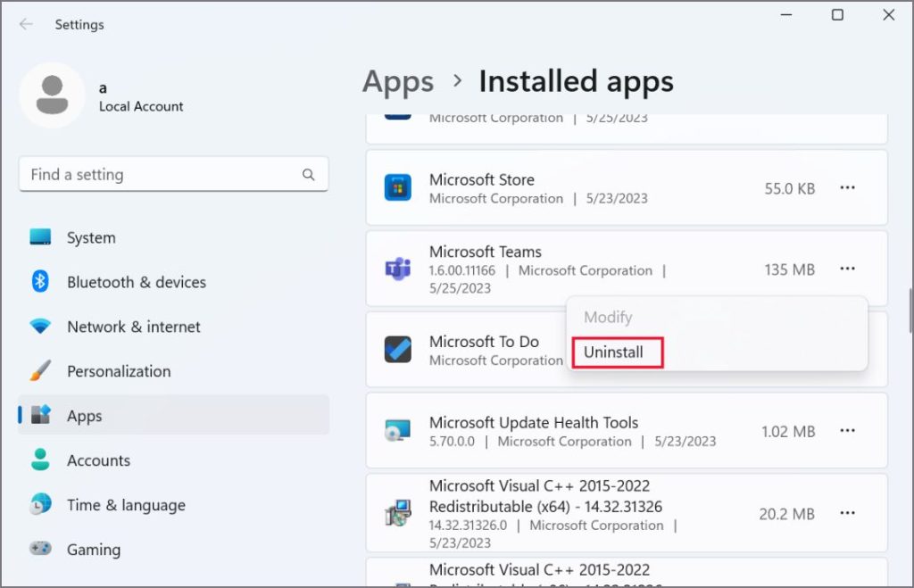This screenshot has width=914, height=588.
Task: Click the Apps breadcrumb link
Action: tap(398, 82)
